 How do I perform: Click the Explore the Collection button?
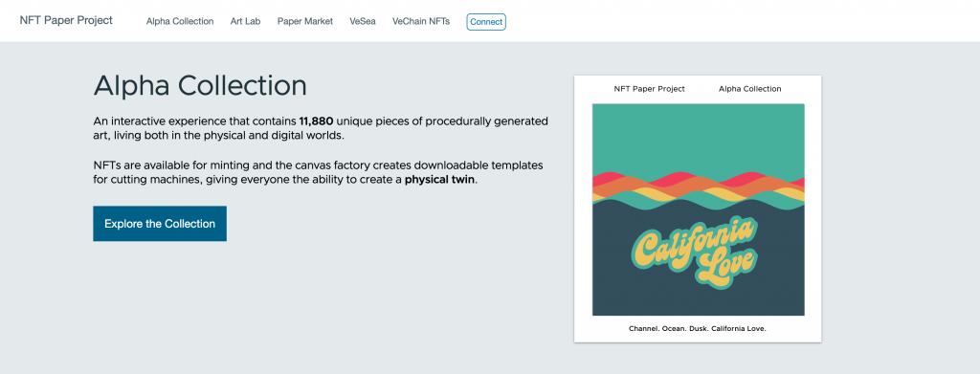(x=160, y=224)
